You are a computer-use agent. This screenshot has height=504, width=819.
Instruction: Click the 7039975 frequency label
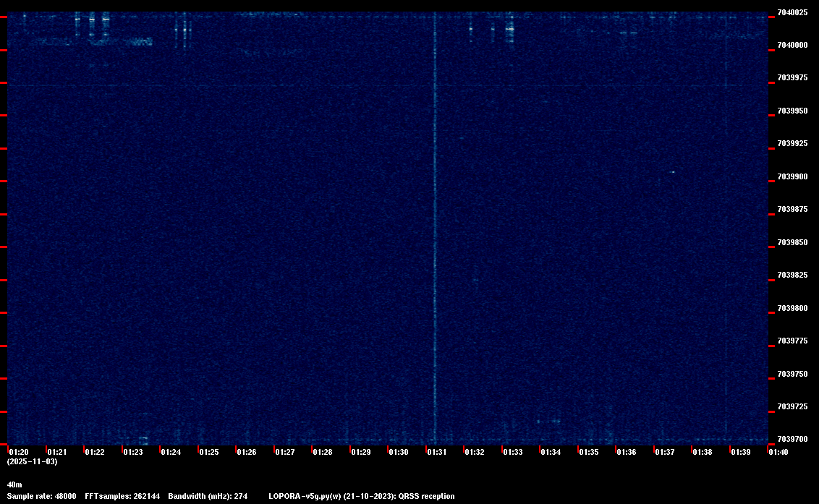coord(792,78)
